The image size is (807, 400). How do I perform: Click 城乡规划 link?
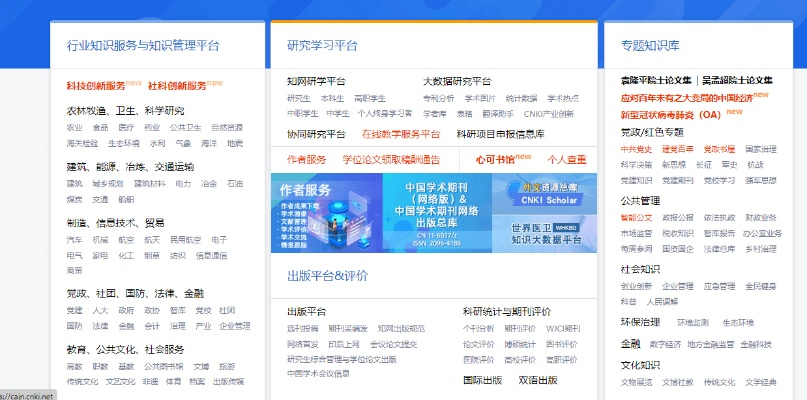[108, 183]
